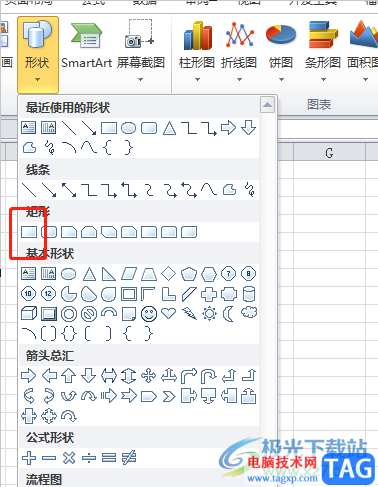Select elbow connector shape under 线条
The height and width of the screenshot is (487, 378).
coord(89,190)
